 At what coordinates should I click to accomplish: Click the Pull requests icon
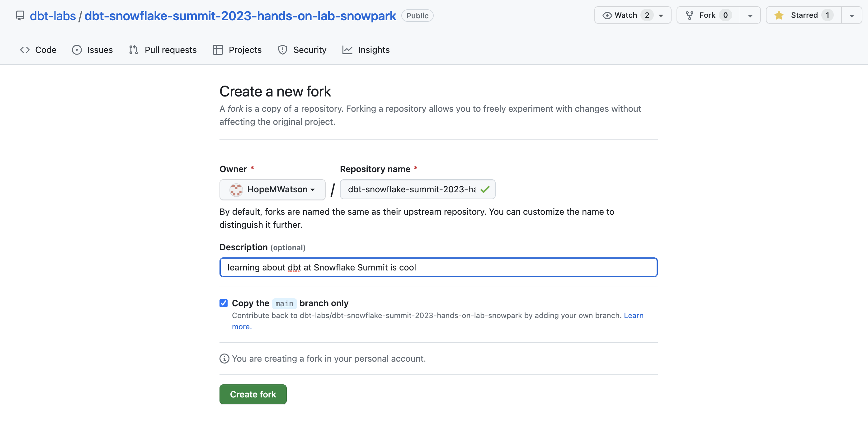(134, 49)
